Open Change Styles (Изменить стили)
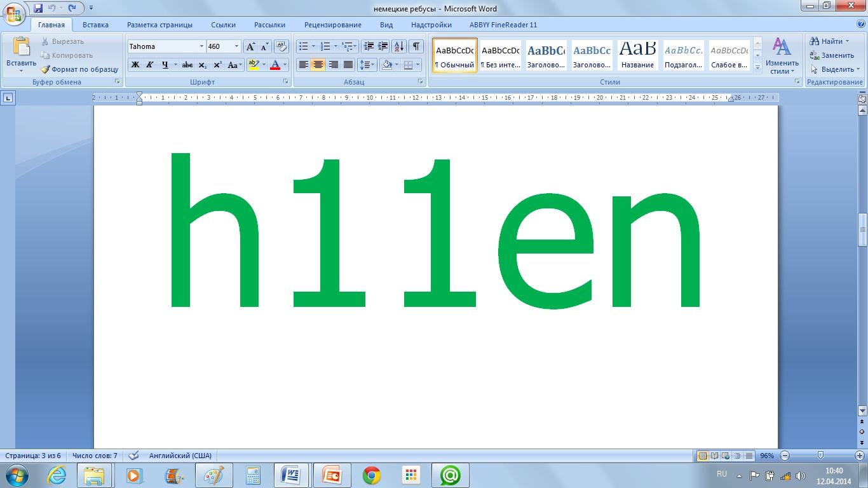Viewport: 868px width, 488px height. click(782, 56)
